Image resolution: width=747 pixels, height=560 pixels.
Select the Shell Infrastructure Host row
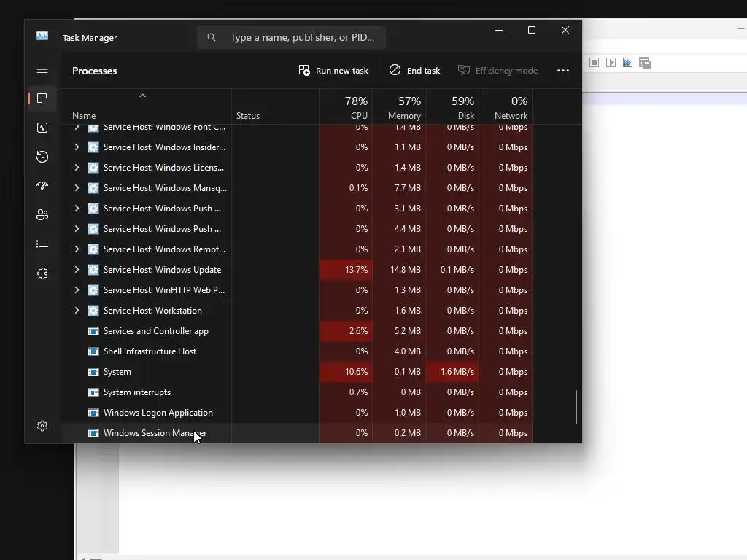point(296,351)
